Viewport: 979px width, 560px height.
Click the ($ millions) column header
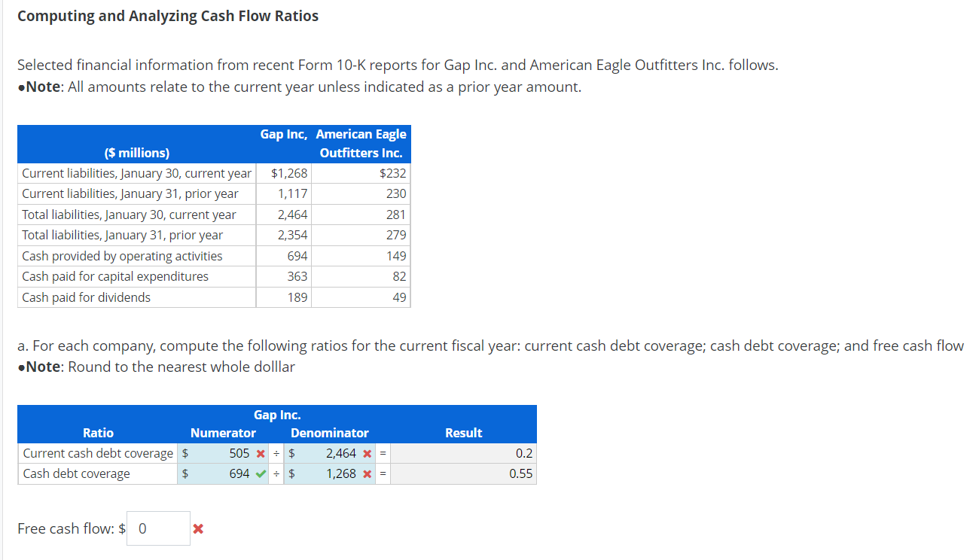(x=137, y=153)
